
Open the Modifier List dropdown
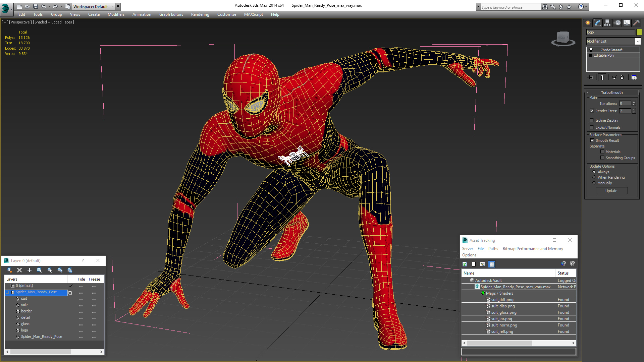[638, 41]
